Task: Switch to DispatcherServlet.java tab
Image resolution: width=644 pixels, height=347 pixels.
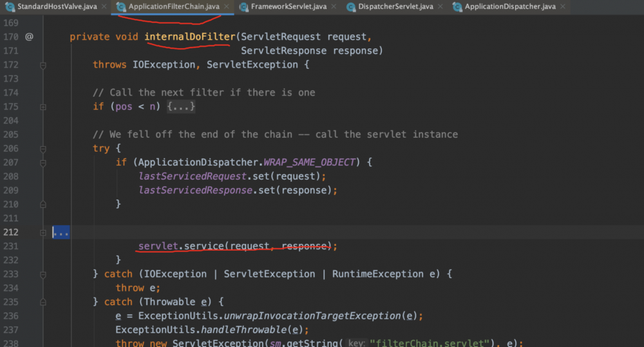Action: [x=395, y=6]
